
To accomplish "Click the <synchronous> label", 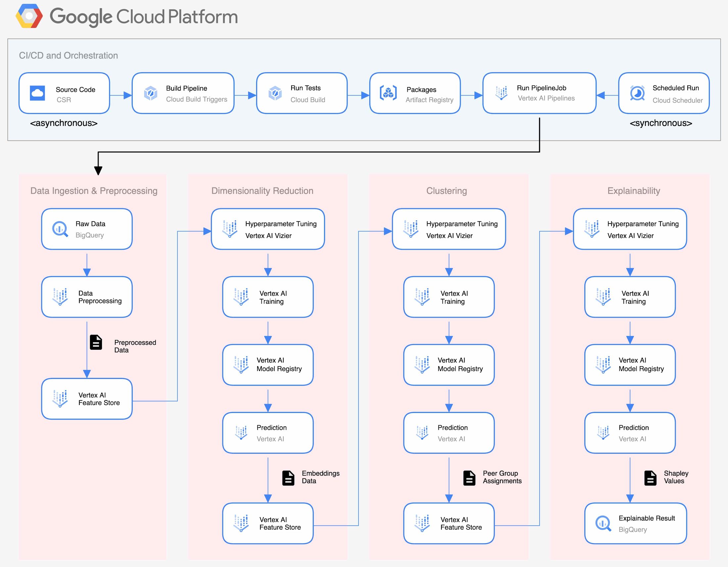I will tap(661, 123).
